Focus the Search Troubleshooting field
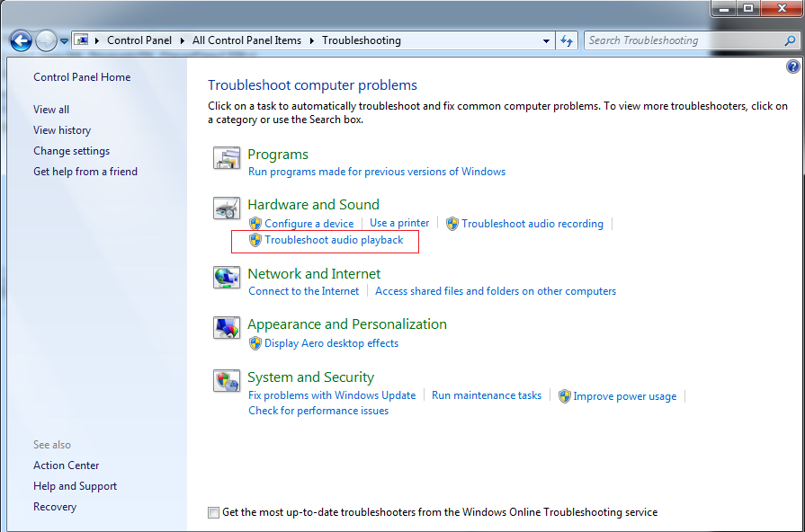 (x=683, y=40)
